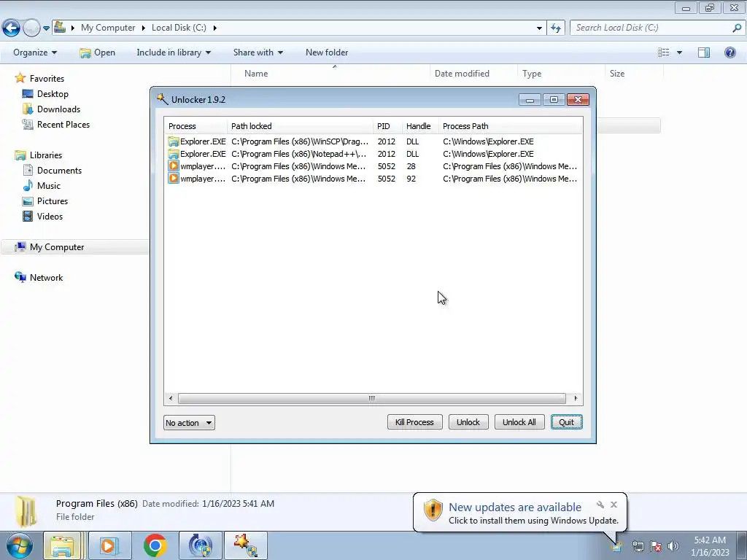The image size is (747, 560).
Task: Click the Unlocker taskbar icon with wand
Action: tap(246, 545)
